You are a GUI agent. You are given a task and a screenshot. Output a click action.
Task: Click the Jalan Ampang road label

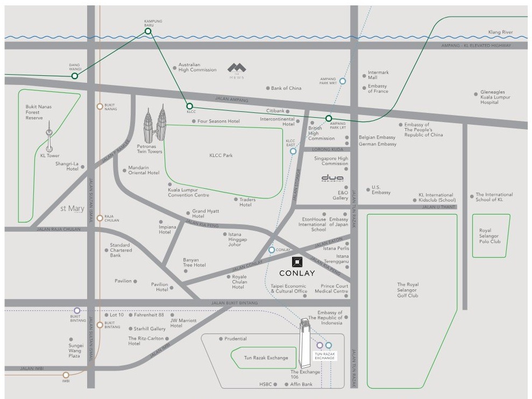[232, 99]
